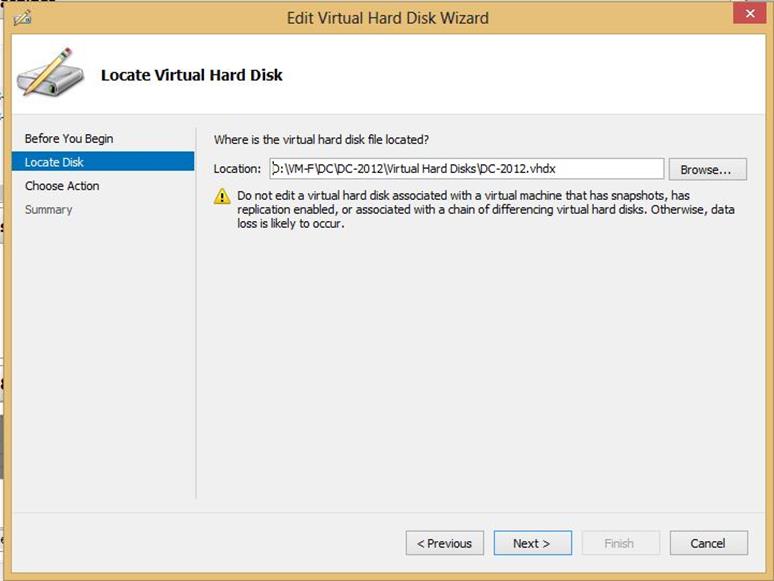Go to the Before You Begin step
This screenshot has width=774, height=581.
coord(69,139)
